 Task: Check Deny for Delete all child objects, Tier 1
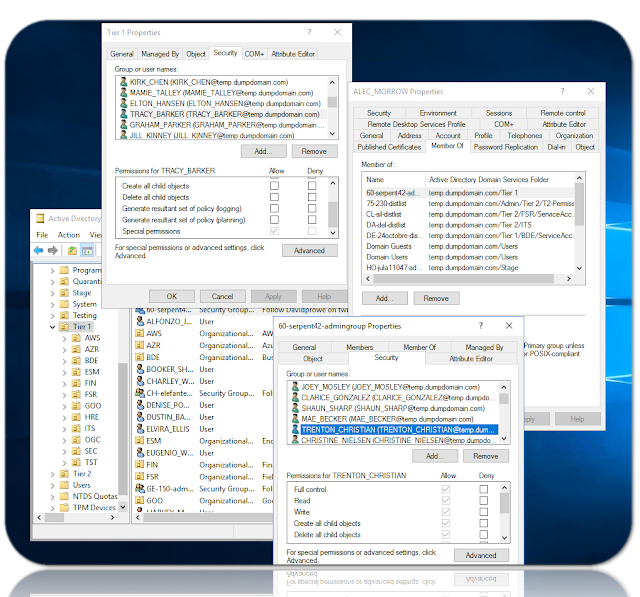click(312, 197)
